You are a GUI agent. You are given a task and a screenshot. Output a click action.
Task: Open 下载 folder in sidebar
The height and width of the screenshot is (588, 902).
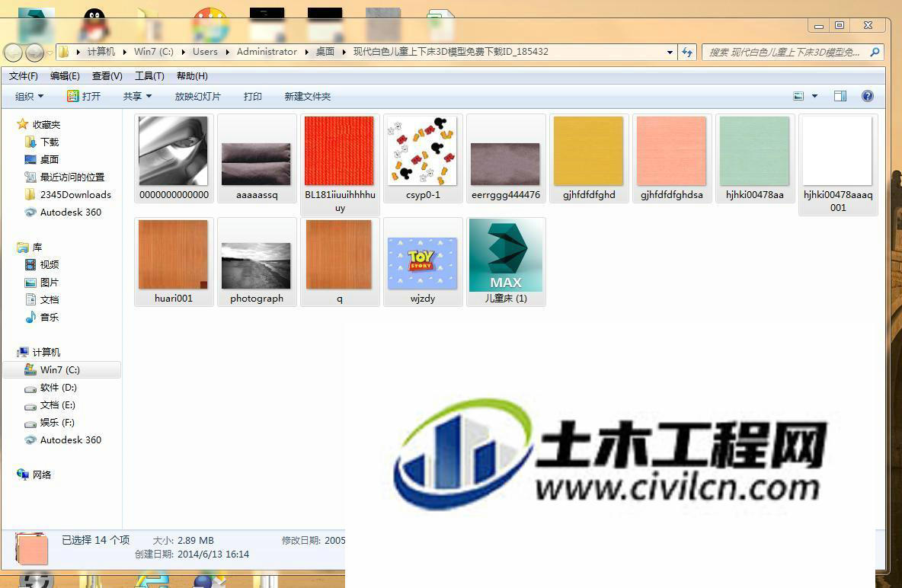[42, 142]
